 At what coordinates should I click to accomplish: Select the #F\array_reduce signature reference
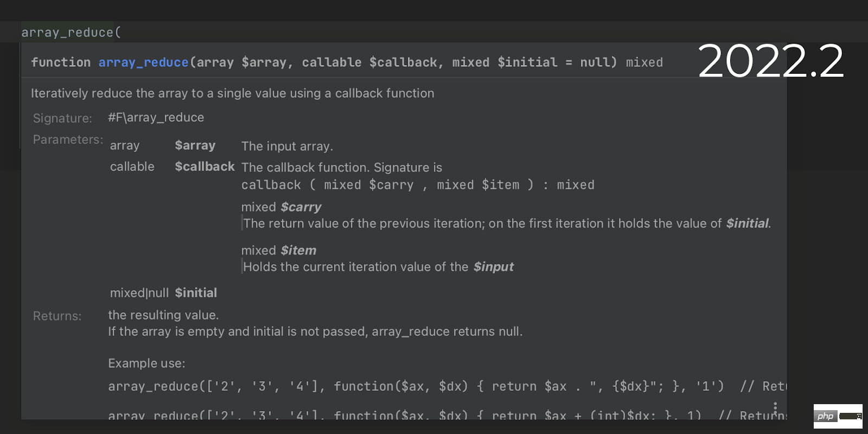pos(155,117)
